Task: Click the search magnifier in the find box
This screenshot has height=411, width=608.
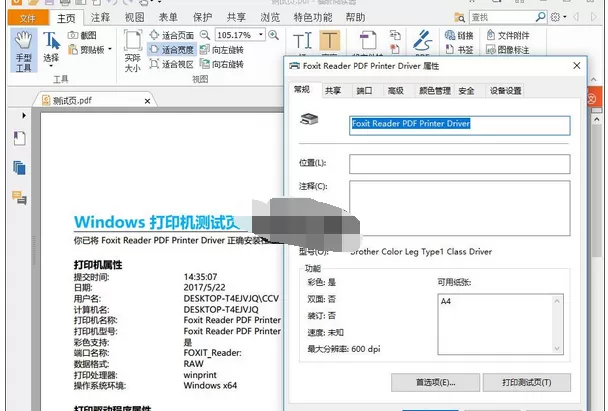Action: click(x=541, y=17)
